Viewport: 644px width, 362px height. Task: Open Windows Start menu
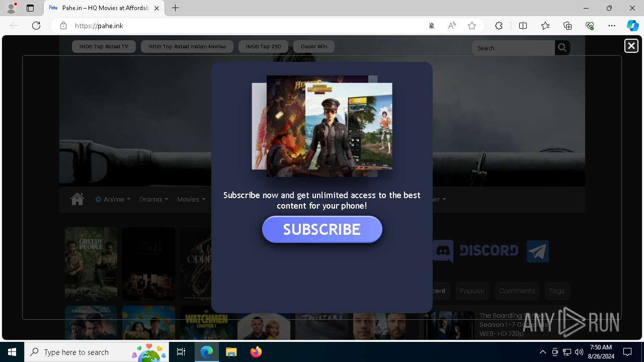[x=12, y=352]
